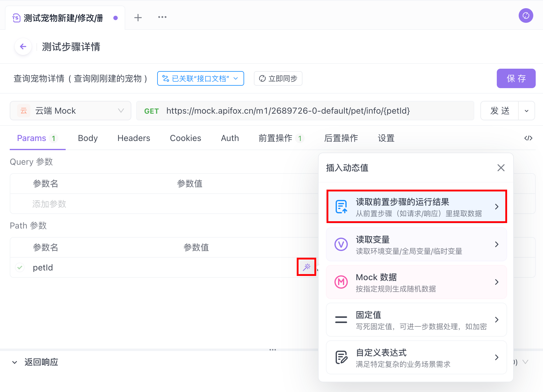Select the Mock 数据 option
Image resolution: width=543 pixels, height=392 pixels.
[x=416, y=282]
